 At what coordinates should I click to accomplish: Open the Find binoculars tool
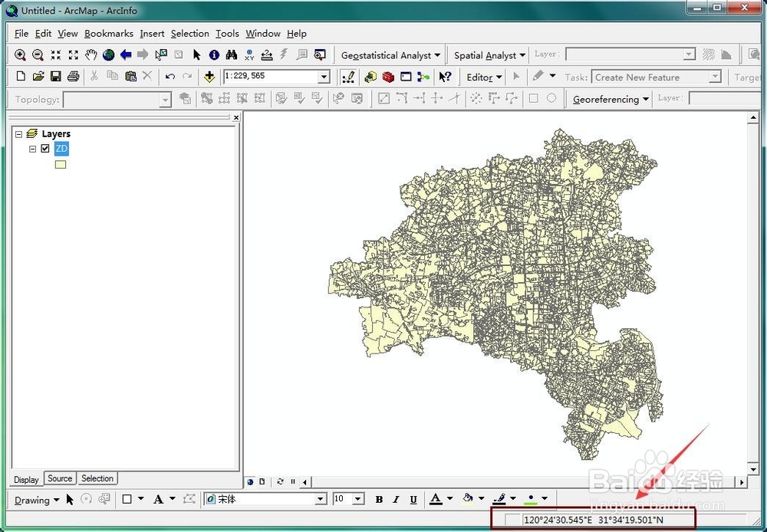232,54
